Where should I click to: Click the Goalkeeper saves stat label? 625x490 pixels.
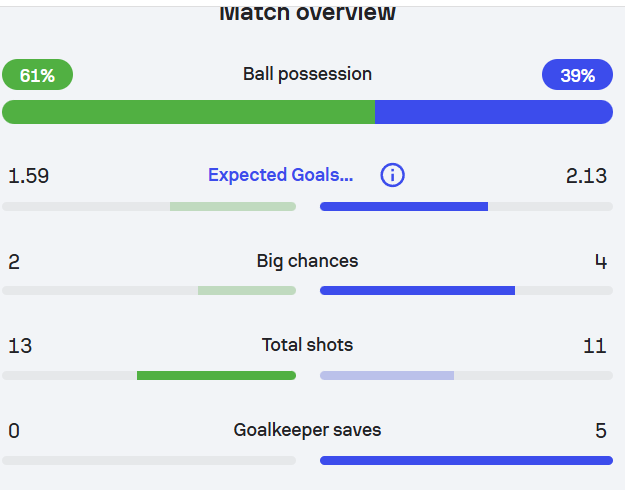click(307, 431)
